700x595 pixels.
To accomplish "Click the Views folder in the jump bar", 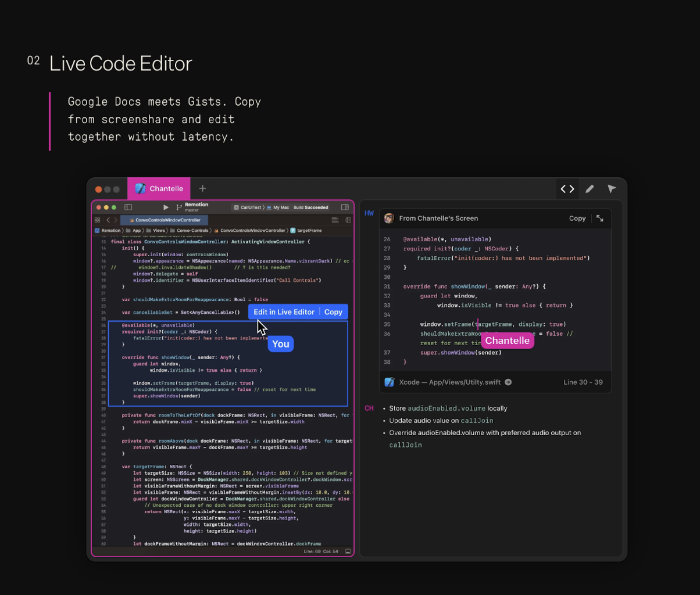I will (155, 231).
